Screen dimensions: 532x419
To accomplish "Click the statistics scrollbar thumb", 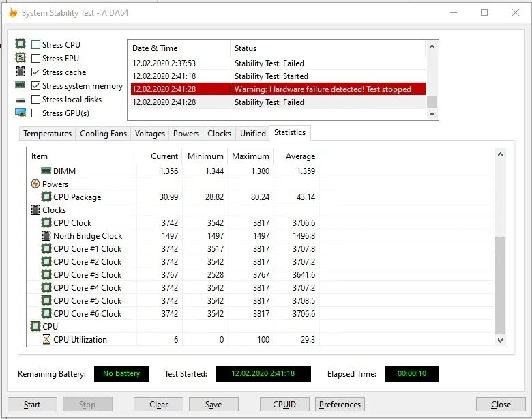I will click(500, 285).
